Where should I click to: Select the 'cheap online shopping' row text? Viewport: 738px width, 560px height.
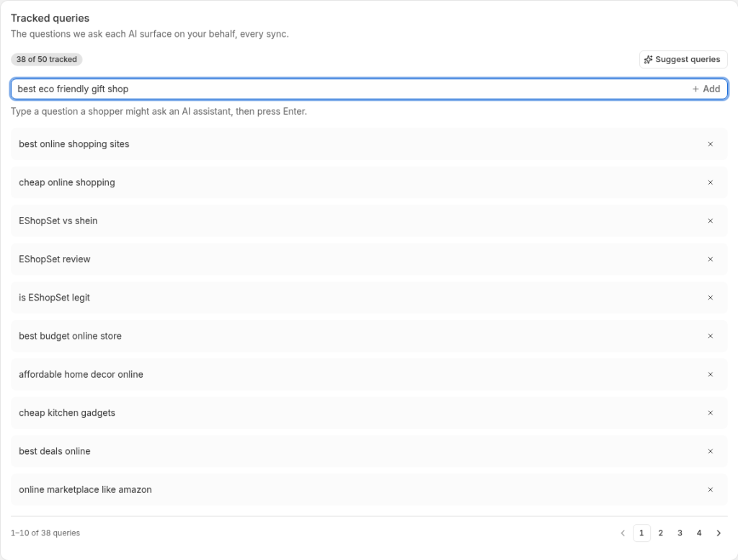pyautogui.click(x=67, y=182)
